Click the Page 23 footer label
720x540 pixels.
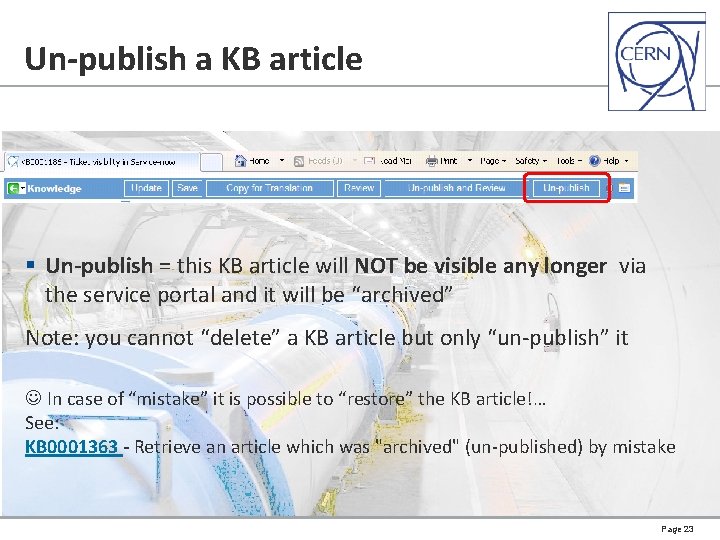pos(677,529)
